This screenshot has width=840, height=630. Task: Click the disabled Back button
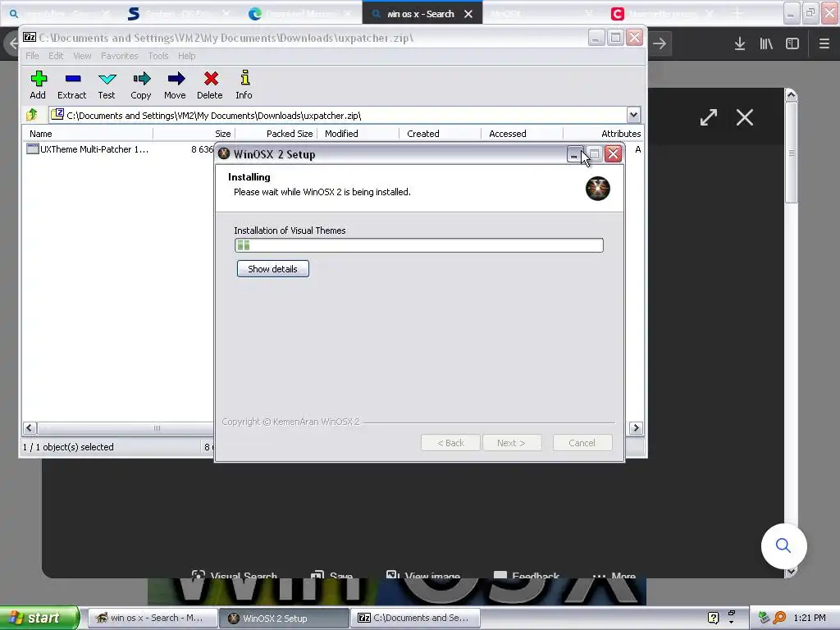point(450,443)
